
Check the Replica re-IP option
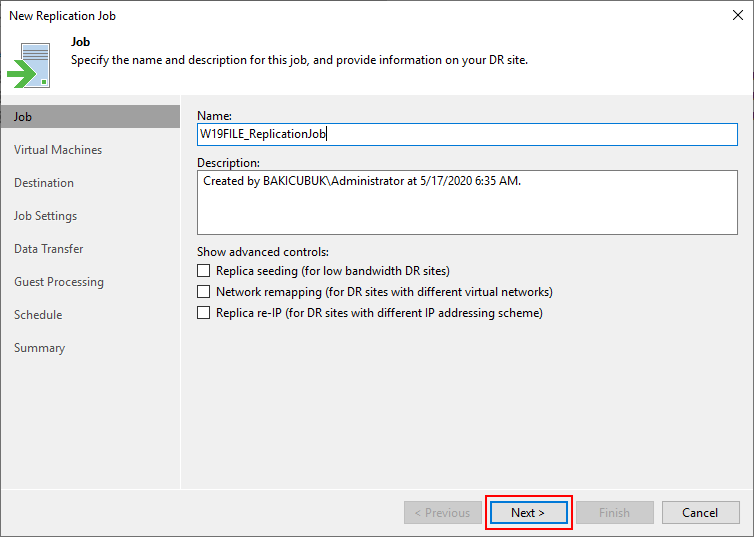click(204, 313)
